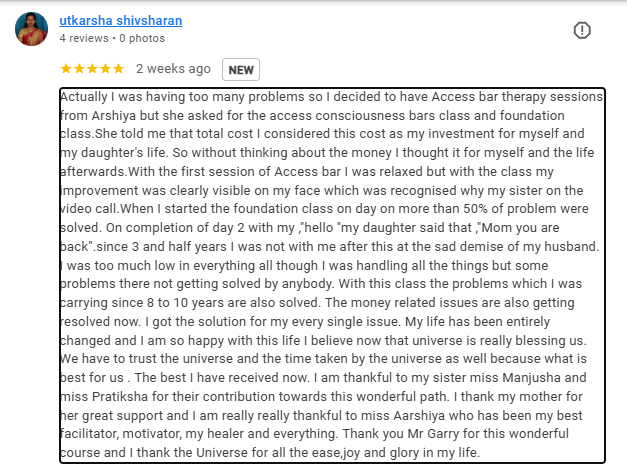Select the fourth rating star

(106, 69)
